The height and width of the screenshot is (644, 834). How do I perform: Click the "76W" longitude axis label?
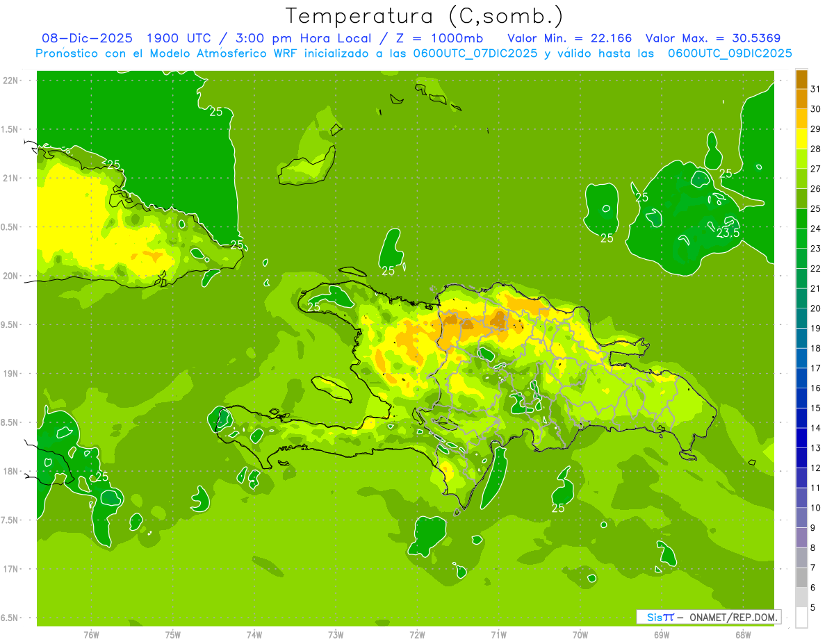[91, 635]
